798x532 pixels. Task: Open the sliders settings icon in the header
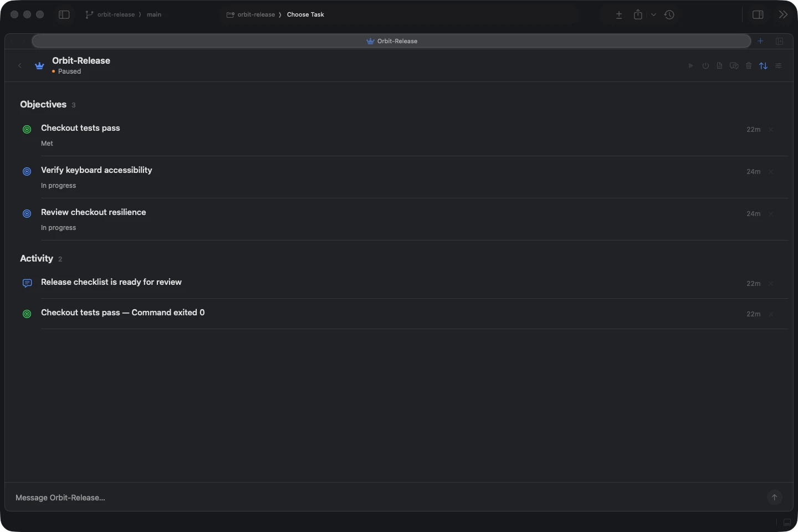779,66
